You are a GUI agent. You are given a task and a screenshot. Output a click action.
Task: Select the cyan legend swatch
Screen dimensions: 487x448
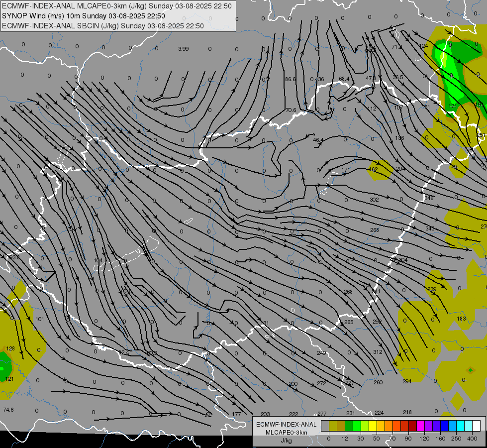pos(460,426)
